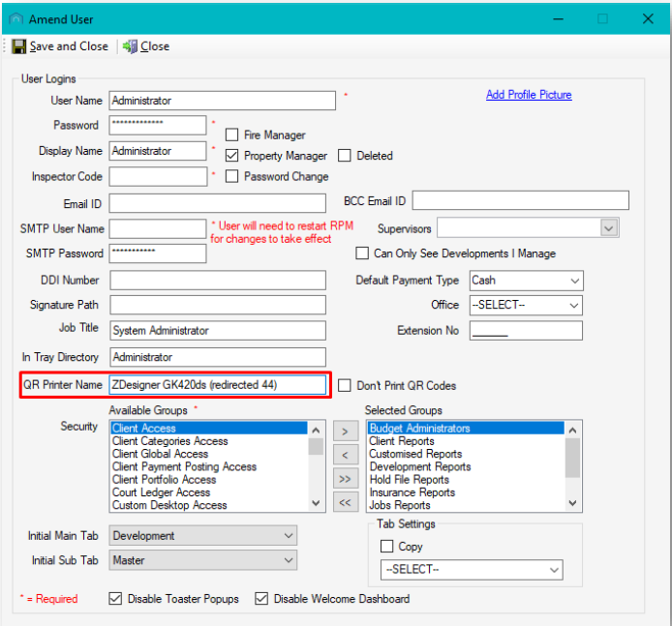672x626 pixels.
Task: Click the SMTP User Name field
Action: (x=158, y=228)
